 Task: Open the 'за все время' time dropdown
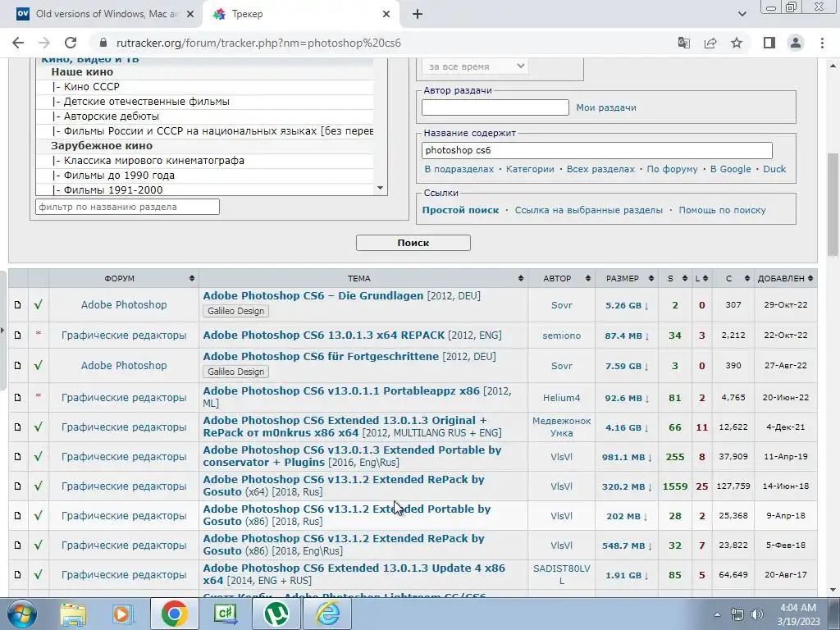pyautogui.click(x=475, y=66)
